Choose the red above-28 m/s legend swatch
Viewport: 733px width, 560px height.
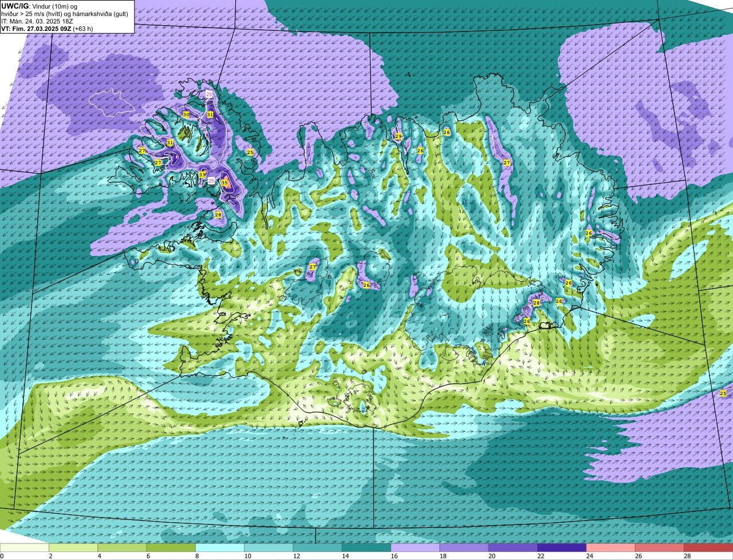tap(708, 548)
